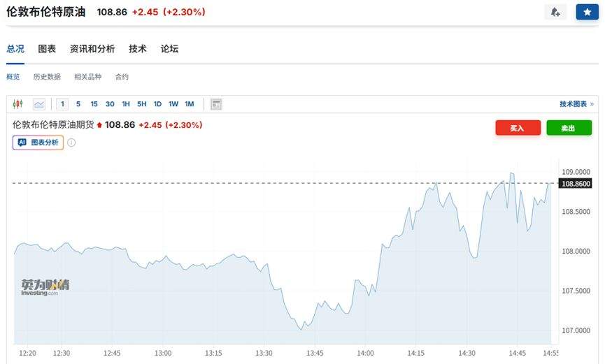Open the 历史数据 sub-tab

pyautogui.click(x=47, y=77)
